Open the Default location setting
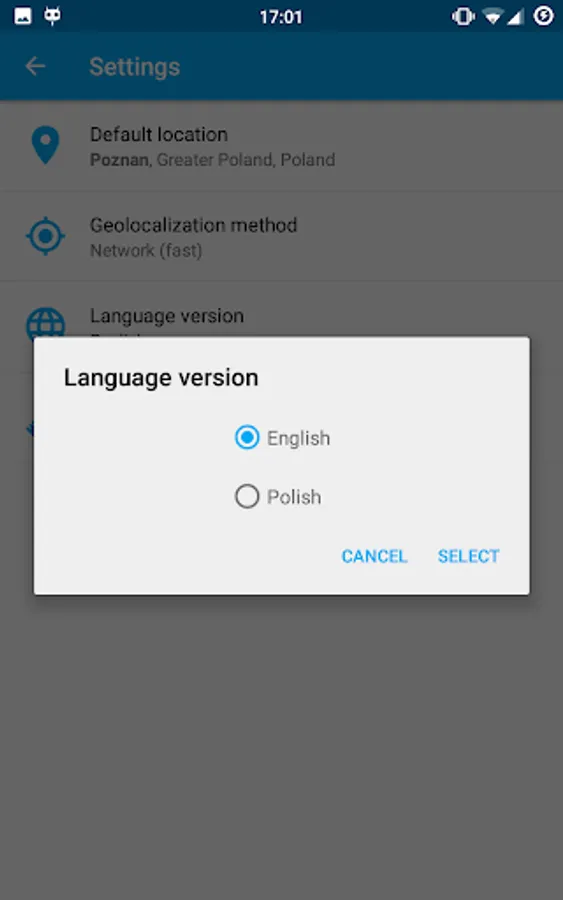 pos(281,146)
